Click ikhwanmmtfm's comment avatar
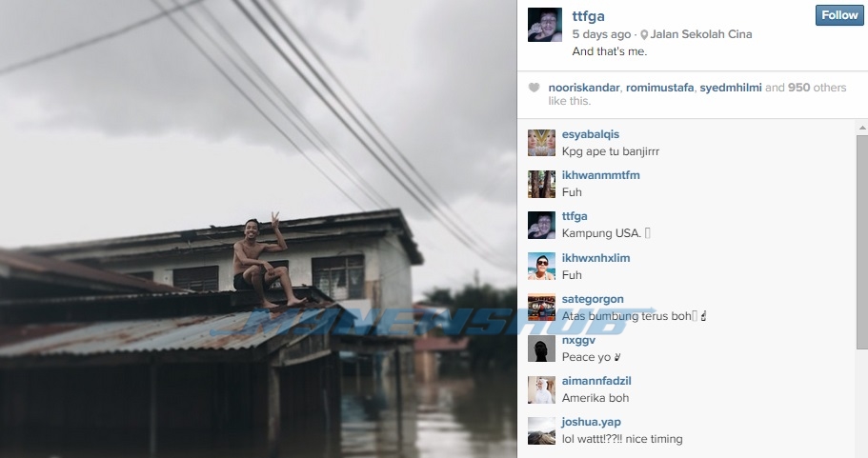Viewport: 868px width, 458px height. point(541,184)
